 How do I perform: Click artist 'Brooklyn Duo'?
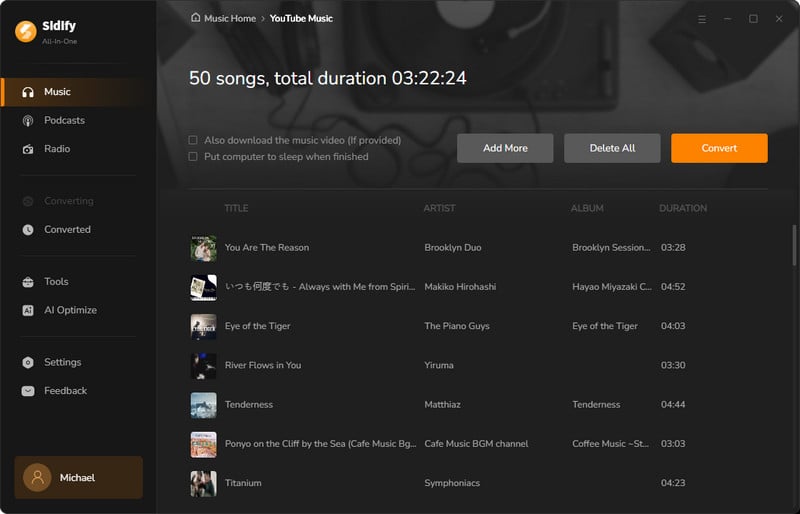(x=453, y=248)
